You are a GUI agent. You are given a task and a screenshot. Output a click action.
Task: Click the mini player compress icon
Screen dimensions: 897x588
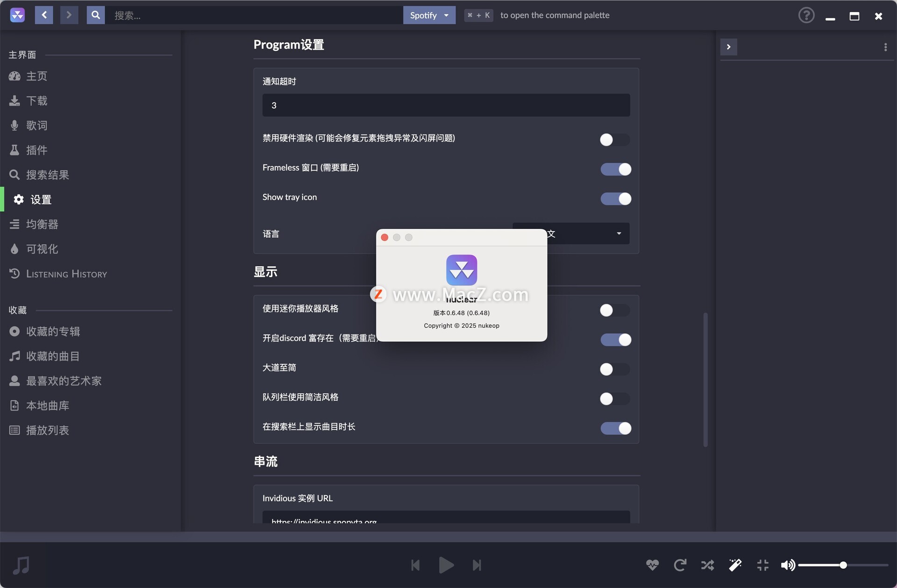click(762, 566)
